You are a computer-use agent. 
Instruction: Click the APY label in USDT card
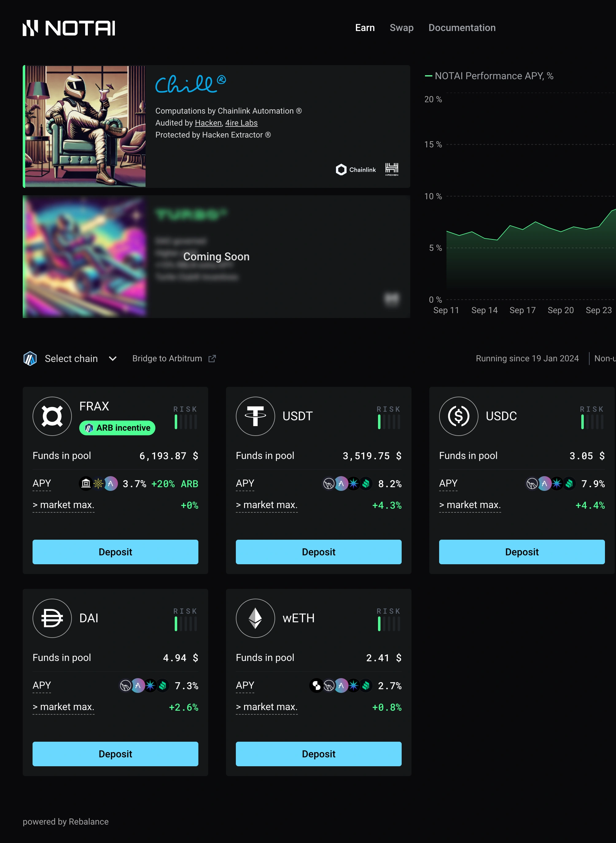245,484
